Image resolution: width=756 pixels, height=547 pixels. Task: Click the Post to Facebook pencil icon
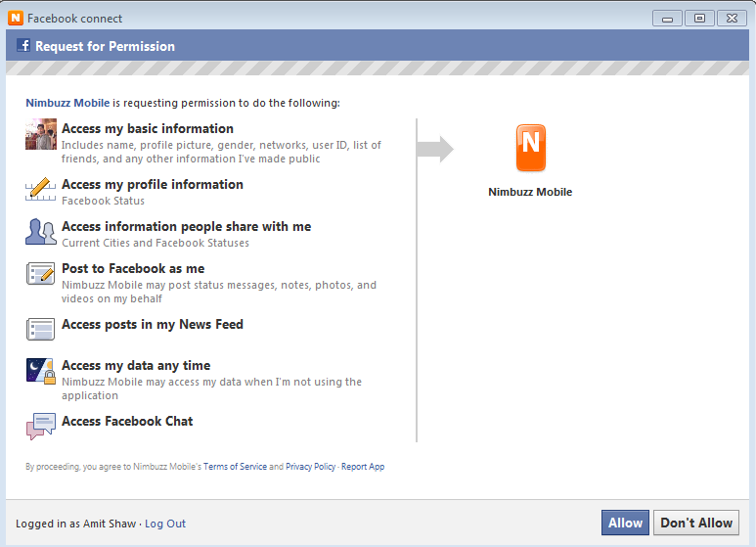coord(40,274)
